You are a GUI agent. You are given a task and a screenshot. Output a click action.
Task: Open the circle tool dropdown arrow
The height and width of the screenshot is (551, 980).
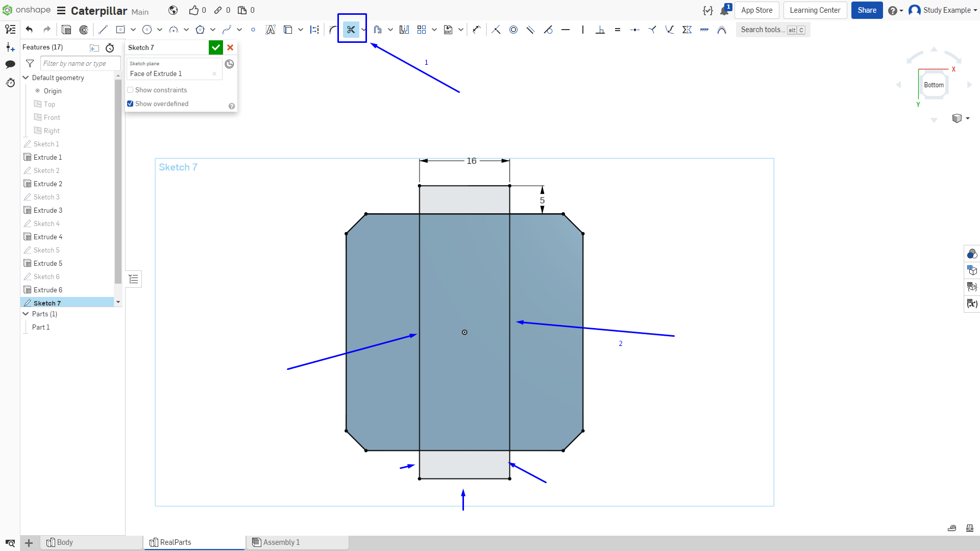click(160, 30)
